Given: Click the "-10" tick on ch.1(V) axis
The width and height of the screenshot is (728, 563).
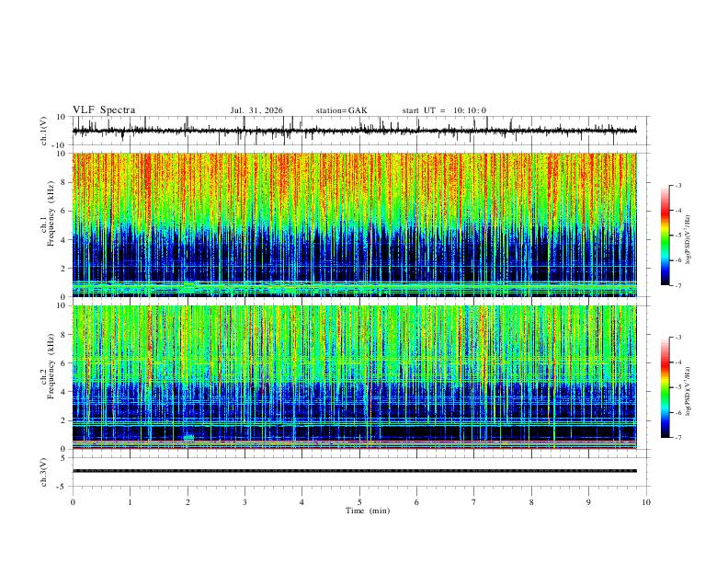Looking at the screenshot, I should pyautogui.click(x=61, y=145).
